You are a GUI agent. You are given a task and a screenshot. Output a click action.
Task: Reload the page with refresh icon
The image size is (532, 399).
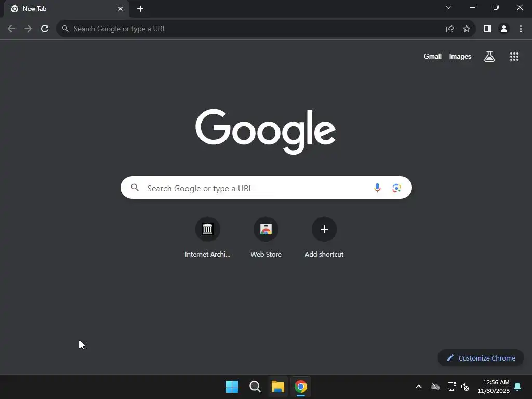tap(45, 29)
